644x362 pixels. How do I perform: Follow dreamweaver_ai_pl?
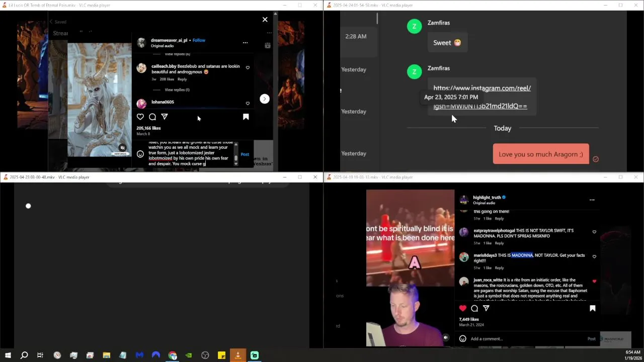pyautogui.click(x=199, y=40)
